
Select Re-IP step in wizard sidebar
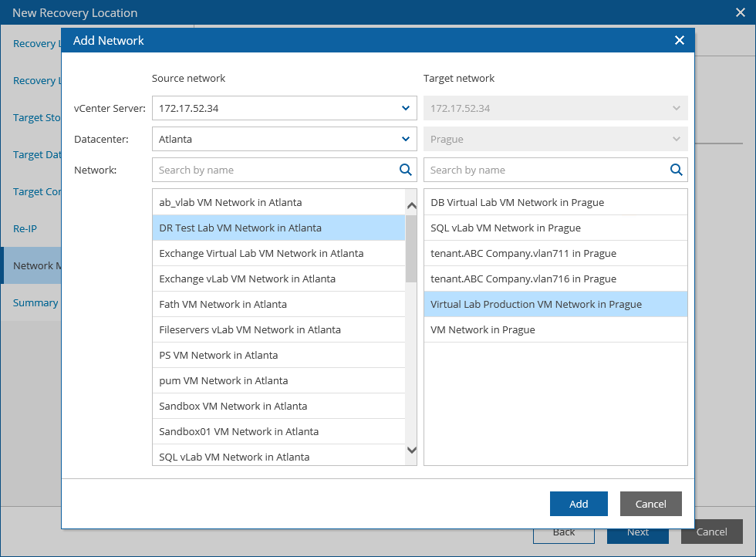point(25,229)
